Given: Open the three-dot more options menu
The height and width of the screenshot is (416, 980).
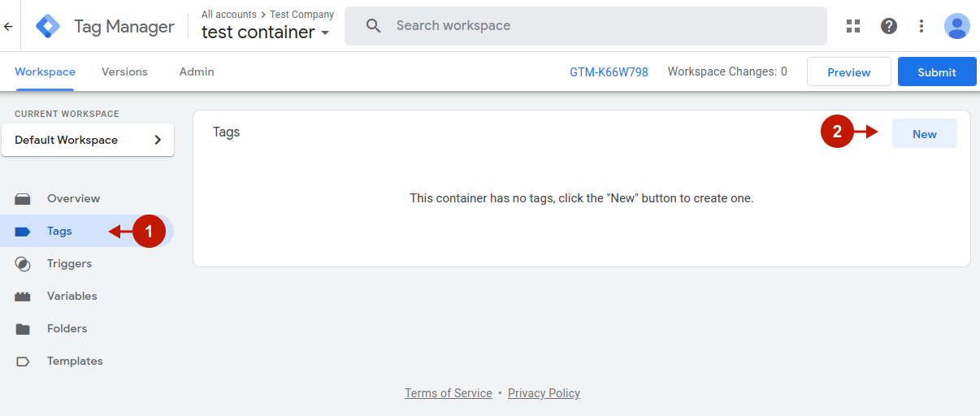Looking at the screenshot, I should tap(921, 26).
